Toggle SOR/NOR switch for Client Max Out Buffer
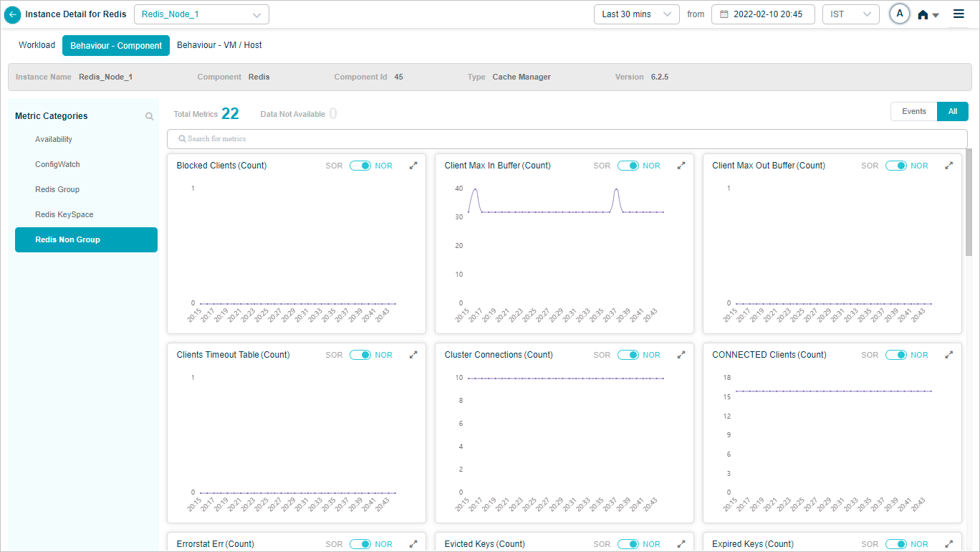 [896, 166]
